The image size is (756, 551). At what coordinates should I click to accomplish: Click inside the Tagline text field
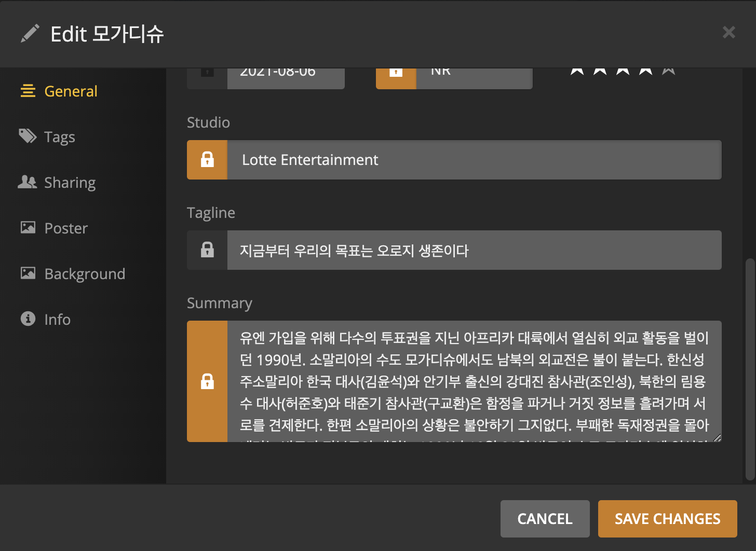coord(474,250)
